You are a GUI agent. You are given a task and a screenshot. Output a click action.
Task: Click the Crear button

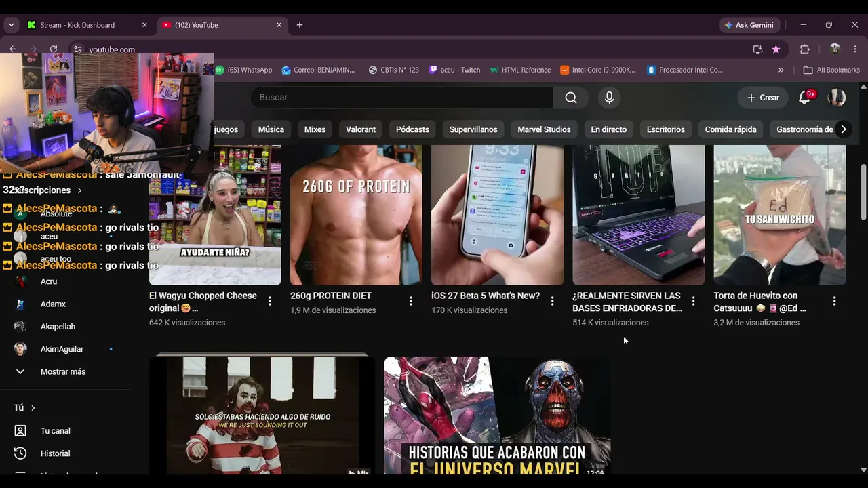763,98
